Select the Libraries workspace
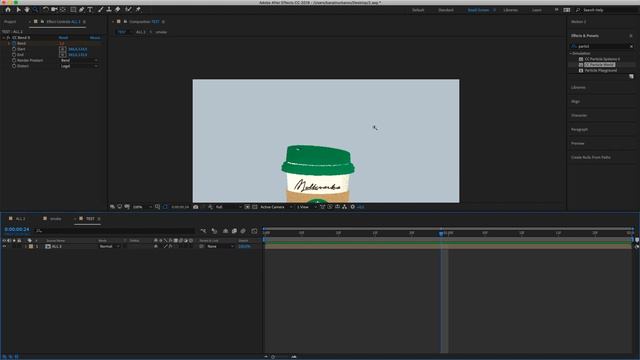 coord(510,10)
